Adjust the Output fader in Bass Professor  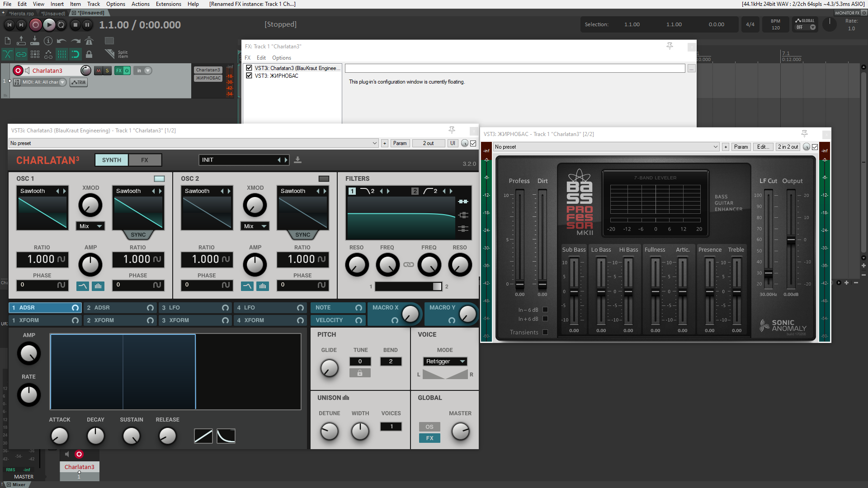791,240
